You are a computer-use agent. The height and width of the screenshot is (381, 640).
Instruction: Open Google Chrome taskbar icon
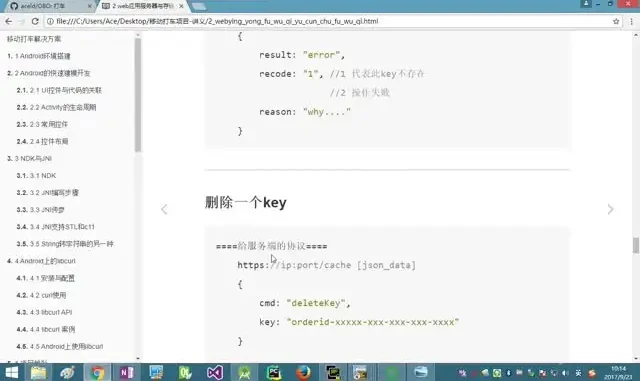pyautogui.click(x=97, y=372)
